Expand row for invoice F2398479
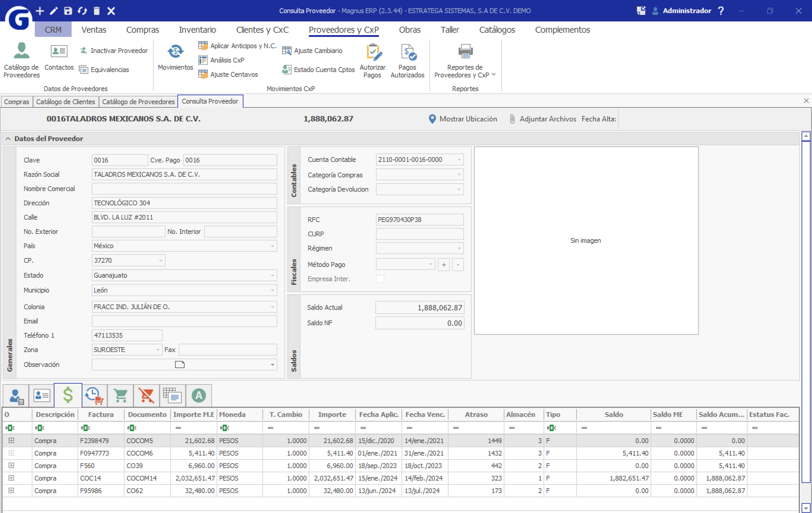The height and width of the screenshot is (513, 812). 11,440
